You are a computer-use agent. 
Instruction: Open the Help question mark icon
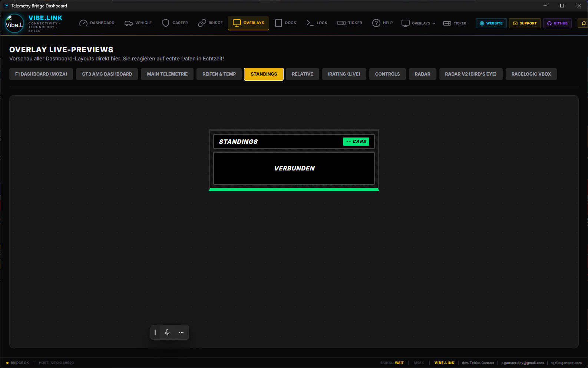pos(376,23)
